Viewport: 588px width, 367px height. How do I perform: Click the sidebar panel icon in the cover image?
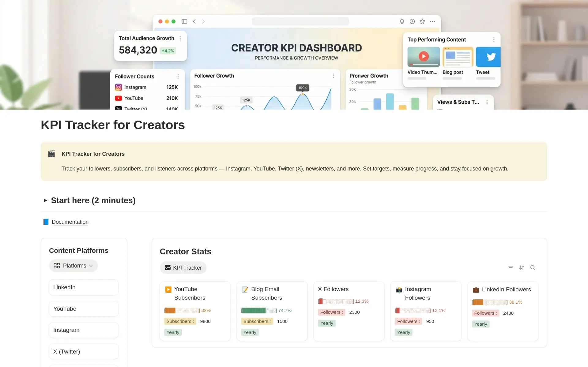(x=184, y=21)
